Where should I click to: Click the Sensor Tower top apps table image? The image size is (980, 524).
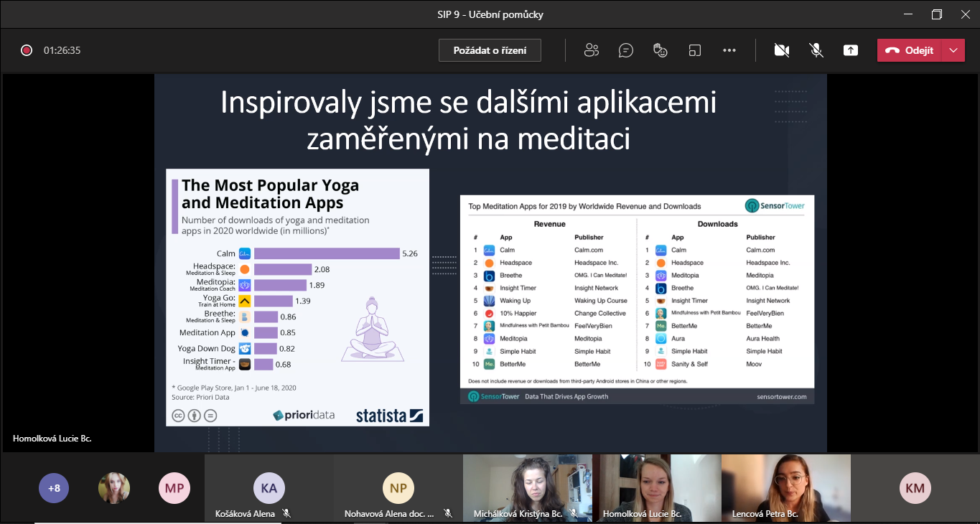pos(637,299)
